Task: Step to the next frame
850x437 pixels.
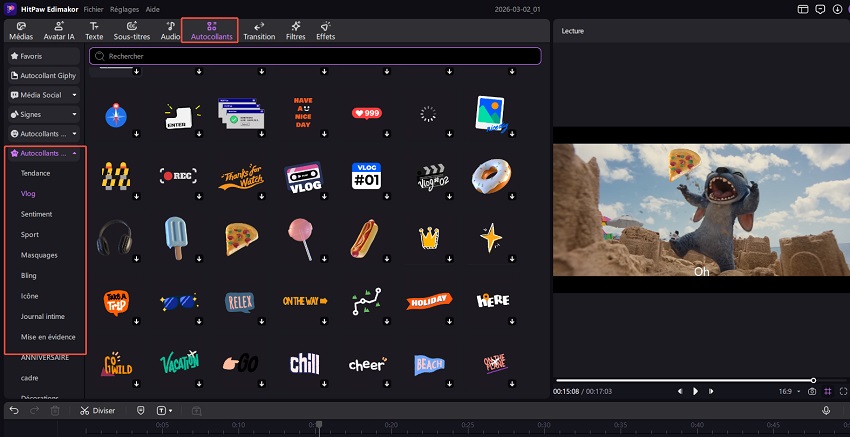Action: tap(711, 391)
